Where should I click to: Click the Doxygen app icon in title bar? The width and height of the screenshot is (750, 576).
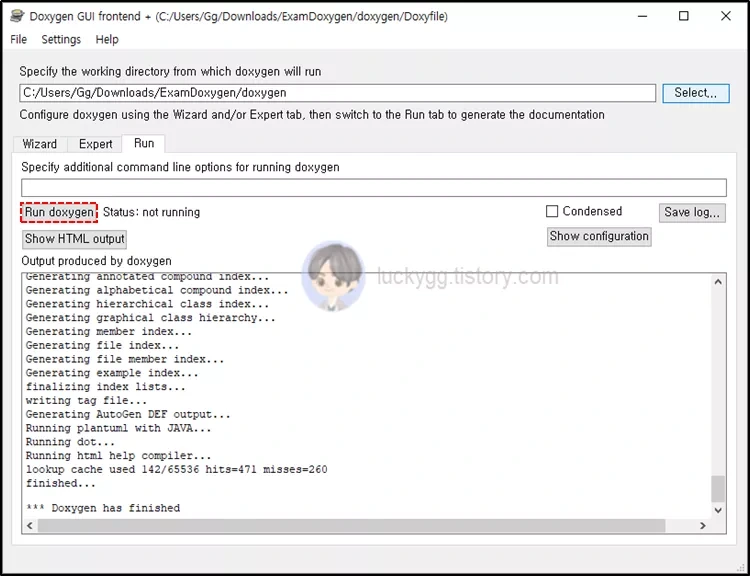pos(17,16)
